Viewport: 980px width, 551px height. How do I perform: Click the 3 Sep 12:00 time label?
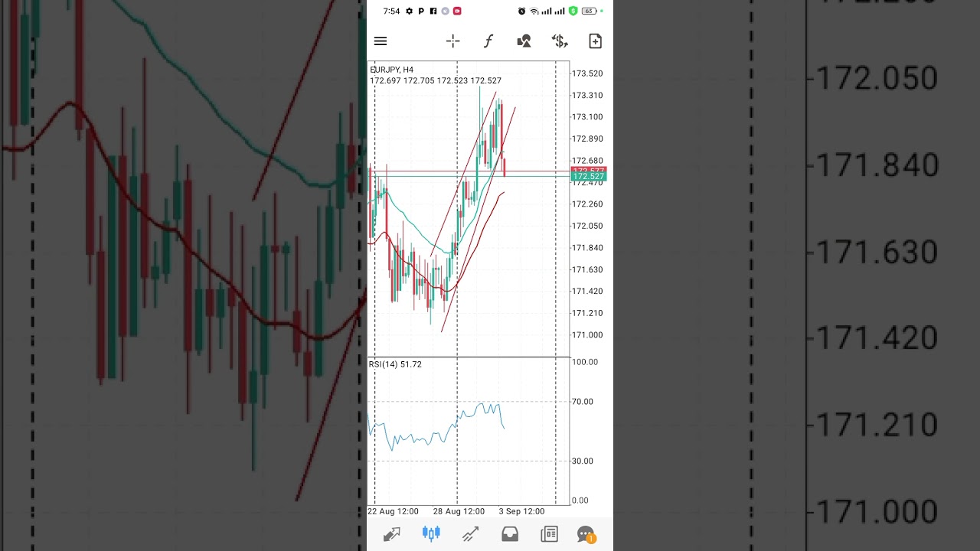[x=521, y=511]
